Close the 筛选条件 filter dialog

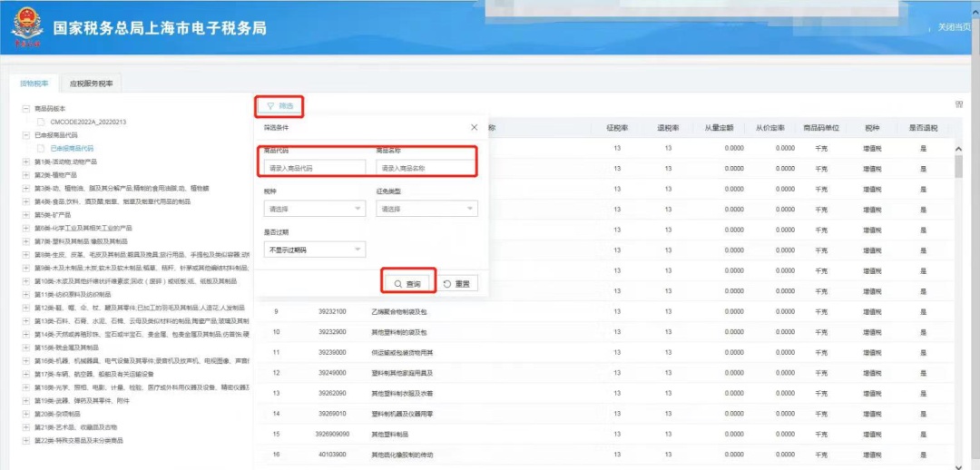474,128
